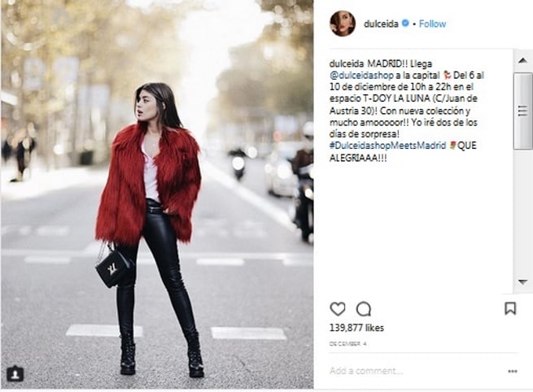Open the more options three-dot menu
Image resolution: width=533 pixels, height=392 pixels.
click(x=513, y=372)
